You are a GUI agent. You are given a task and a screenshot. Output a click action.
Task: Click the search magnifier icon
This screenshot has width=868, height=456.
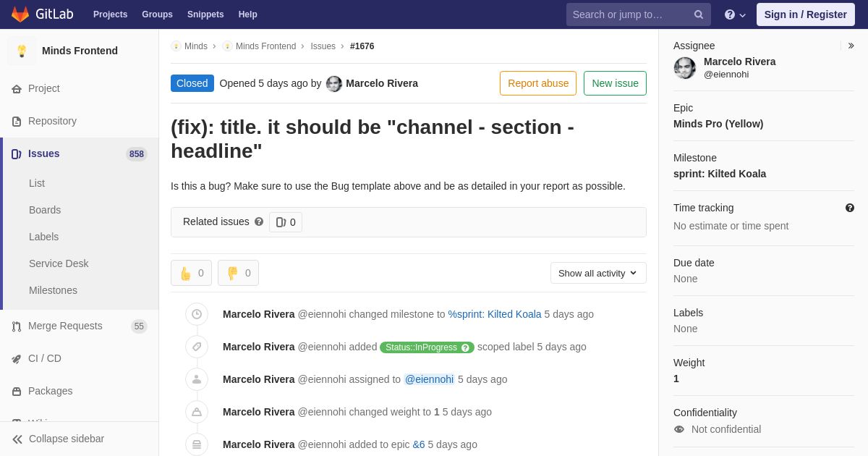(x=699, y=14)
